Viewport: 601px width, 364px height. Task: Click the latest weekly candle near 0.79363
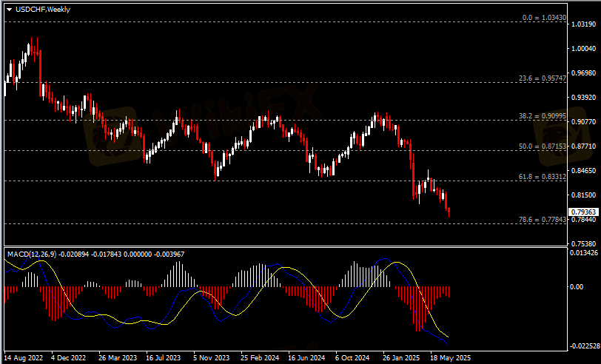pos(449,212)
